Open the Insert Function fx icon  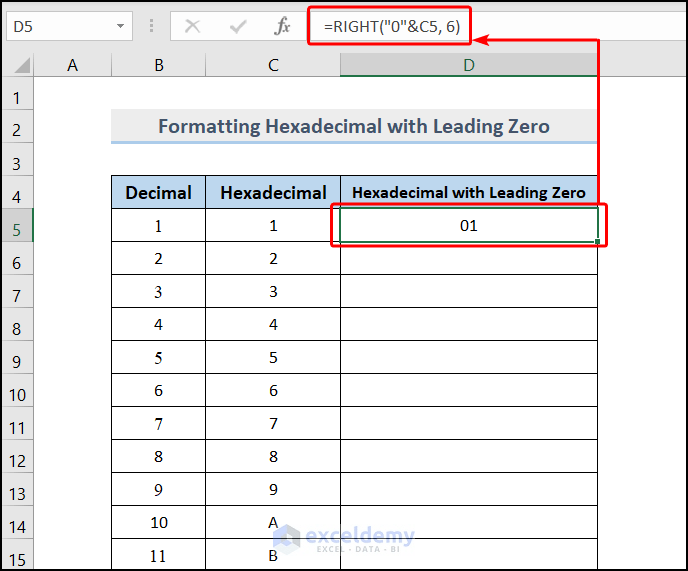point(282,26)
